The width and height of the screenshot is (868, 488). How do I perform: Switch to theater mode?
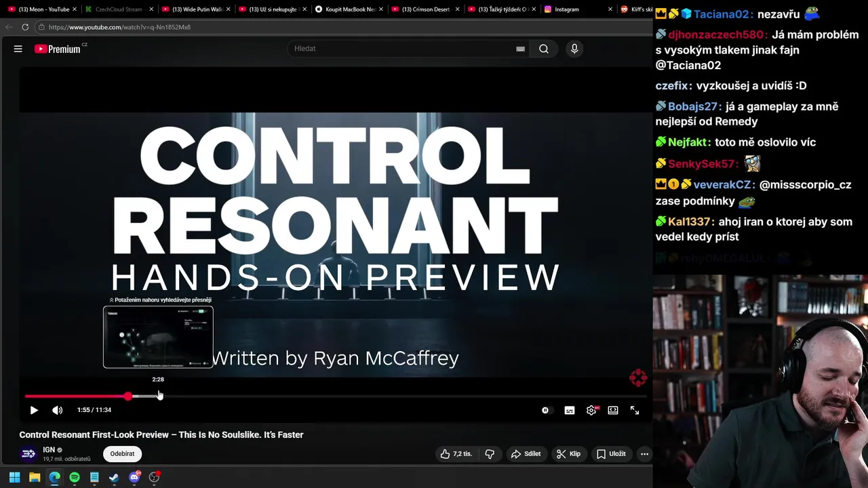point(613,410)
